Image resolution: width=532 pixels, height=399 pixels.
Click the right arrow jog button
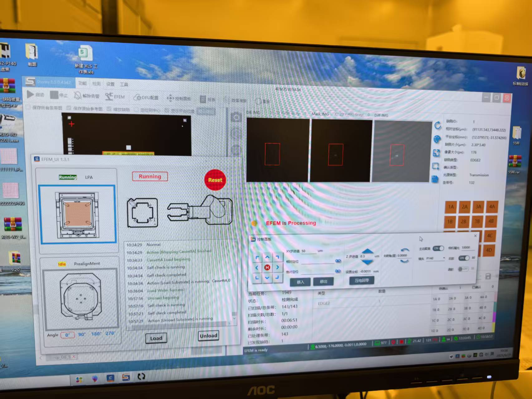(x=277, y=267)
